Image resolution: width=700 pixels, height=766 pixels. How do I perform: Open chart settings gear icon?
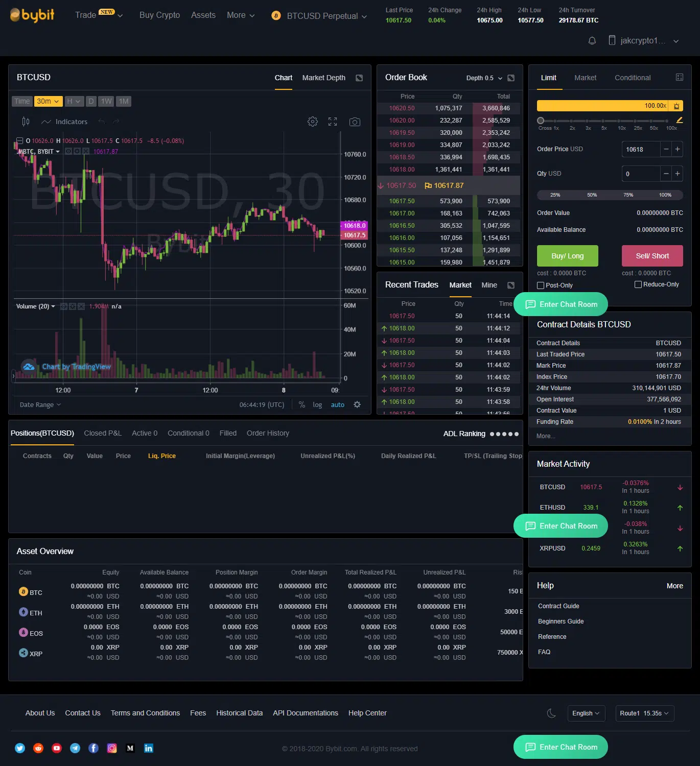coord(313,122)
